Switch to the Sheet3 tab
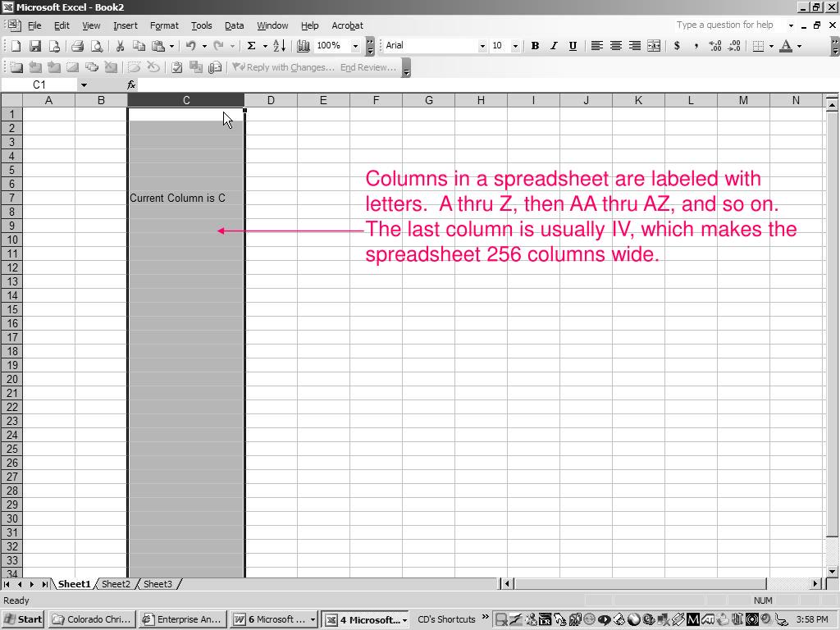840x630 pixels. click(x=158, y=584)
